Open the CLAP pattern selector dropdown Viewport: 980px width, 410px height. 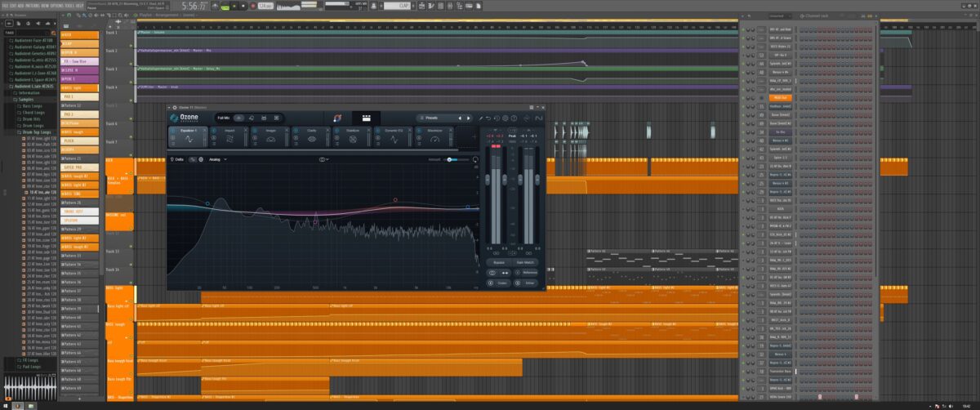(x=398, y=6)
